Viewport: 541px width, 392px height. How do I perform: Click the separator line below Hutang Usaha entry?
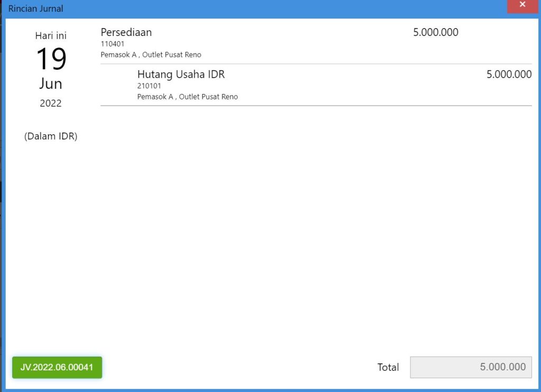[316, 106]
